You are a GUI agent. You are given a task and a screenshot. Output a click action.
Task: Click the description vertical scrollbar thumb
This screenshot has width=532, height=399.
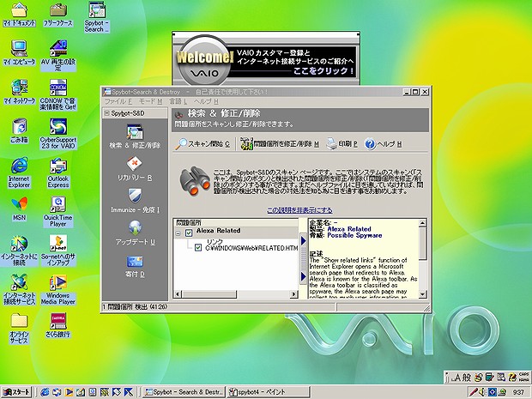[422, 244]
